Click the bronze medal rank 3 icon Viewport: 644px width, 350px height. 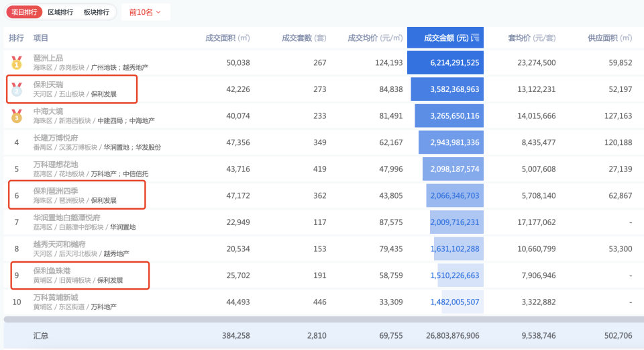16,116
